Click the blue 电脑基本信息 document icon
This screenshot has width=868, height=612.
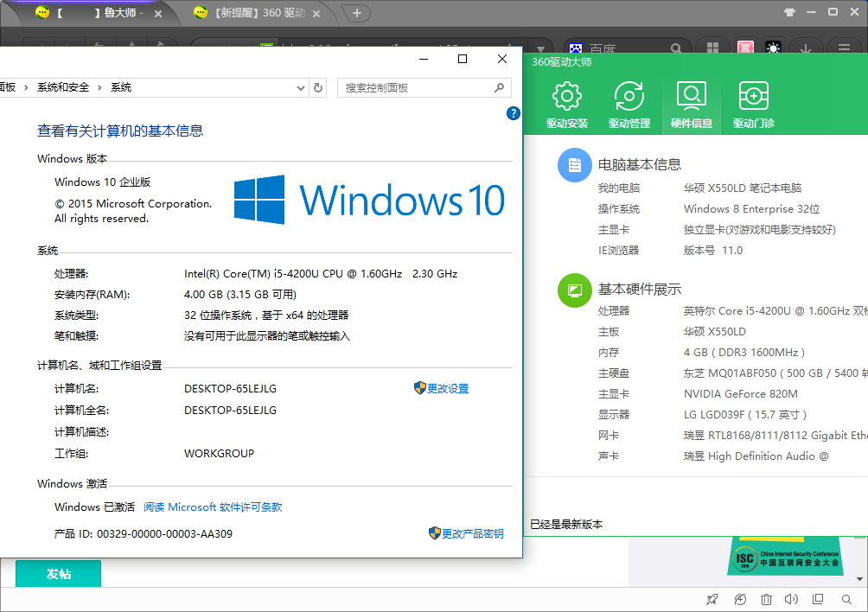575,165
